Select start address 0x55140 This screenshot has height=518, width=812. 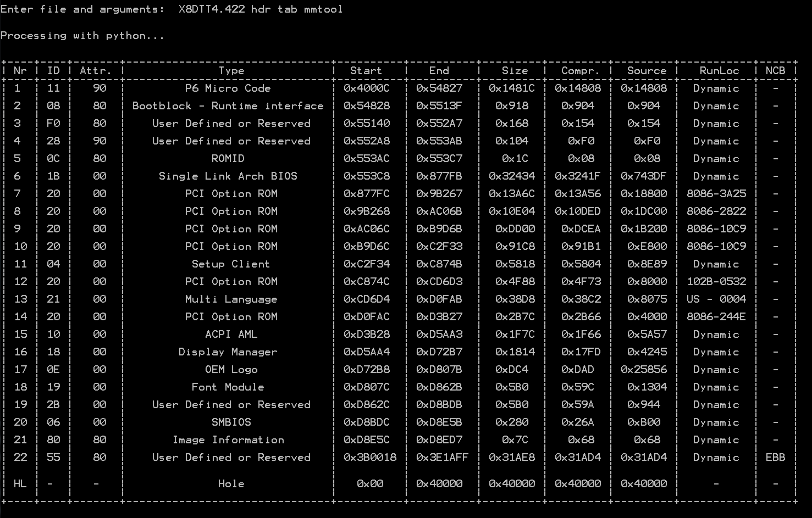click(366, 123)
